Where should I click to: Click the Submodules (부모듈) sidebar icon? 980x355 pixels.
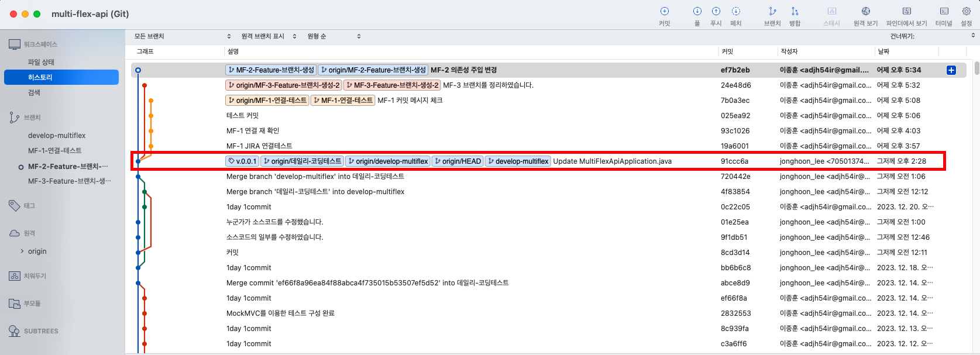[x=15, y=304]
